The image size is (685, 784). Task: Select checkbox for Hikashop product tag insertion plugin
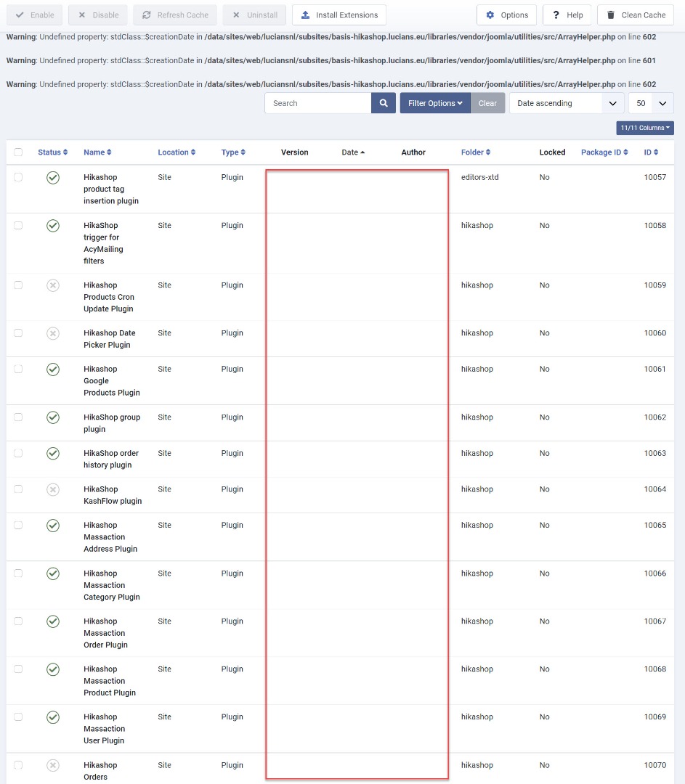coord(18,177)
